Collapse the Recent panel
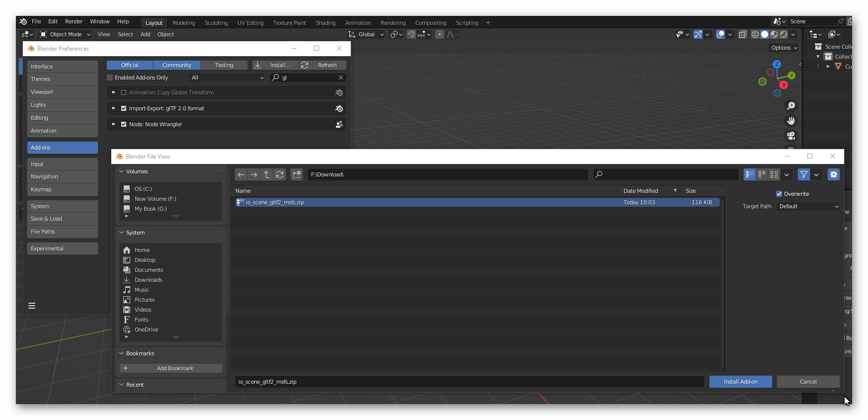Viewport: 868px width, 420px height. point(122,385)
